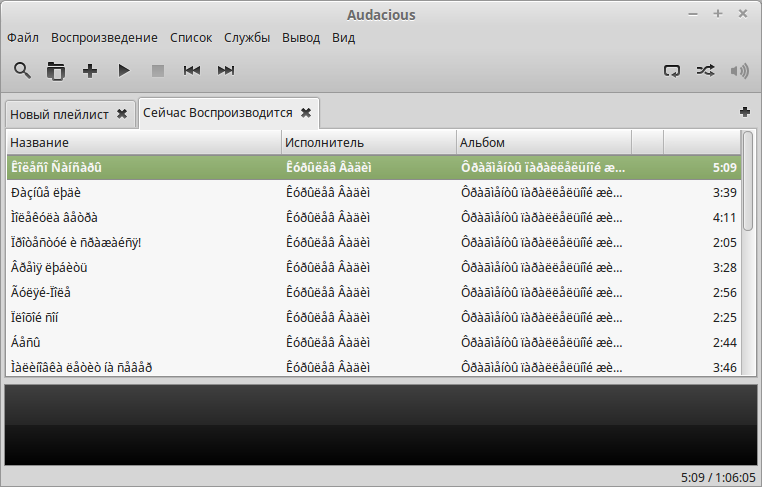Click the playlist vertical scrollbar thumb

(748, 180)
